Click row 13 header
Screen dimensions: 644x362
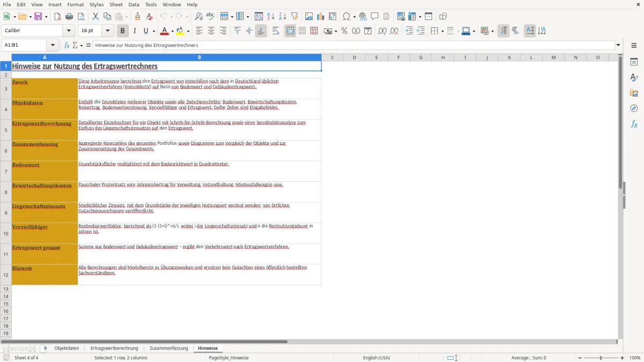6,289
